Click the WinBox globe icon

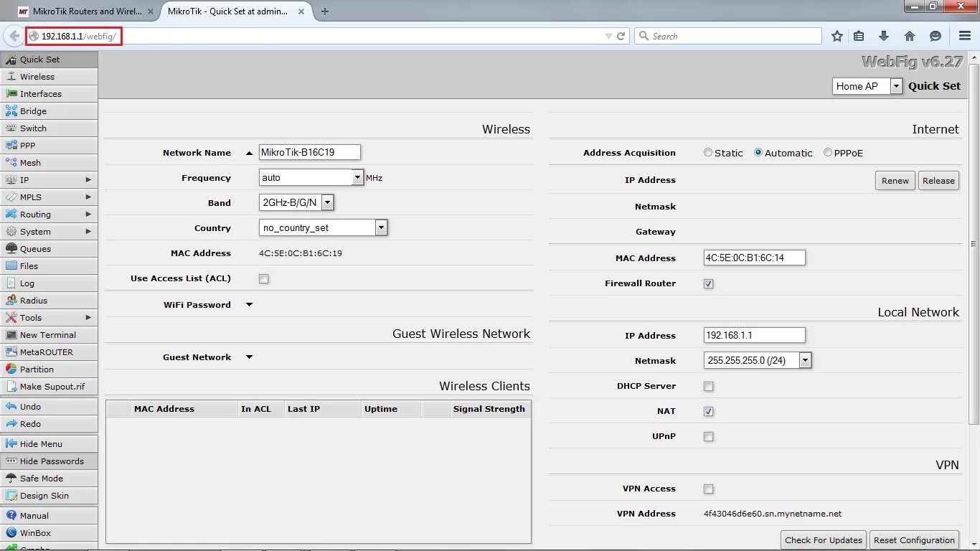click(11, 533)
